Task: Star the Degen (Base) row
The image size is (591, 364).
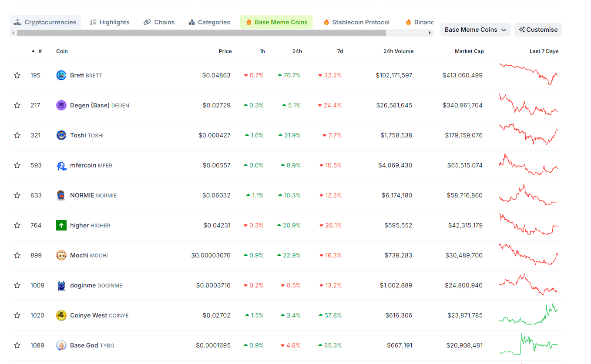Action: click(x=17, y=105)
